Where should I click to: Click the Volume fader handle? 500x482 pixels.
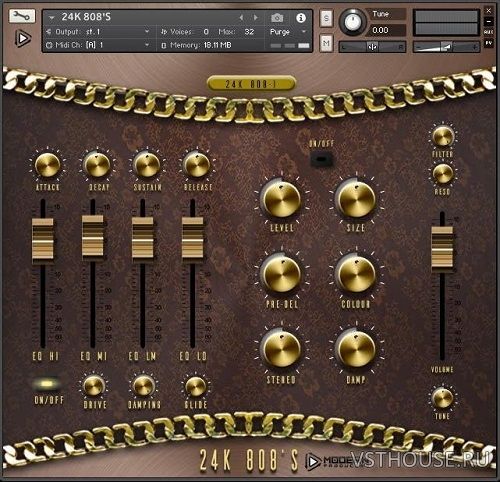click(442, 247)
